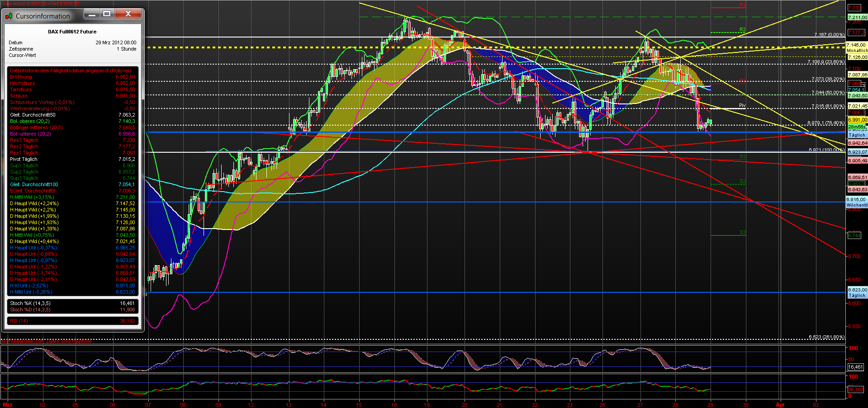
Task: Select the date value '29 Mrz 2012 08:00'
Action: (x=116, y=42)
